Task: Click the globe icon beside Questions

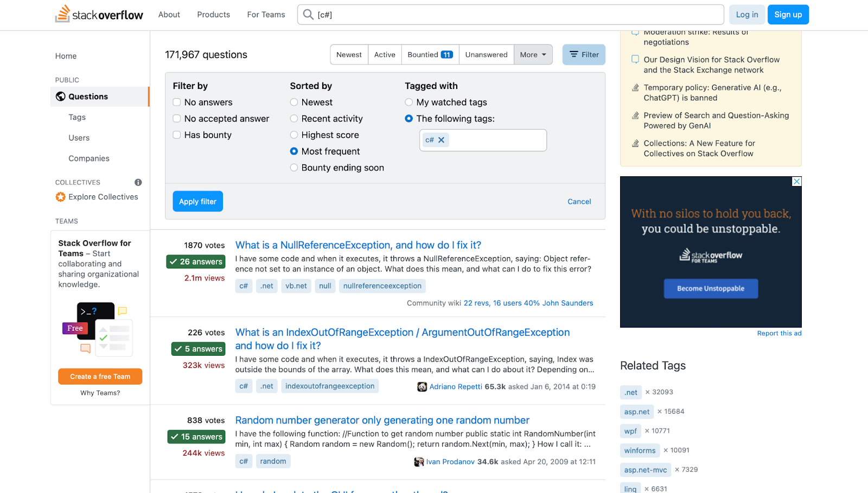Action: pyautogui.click(x=61, y=97)
